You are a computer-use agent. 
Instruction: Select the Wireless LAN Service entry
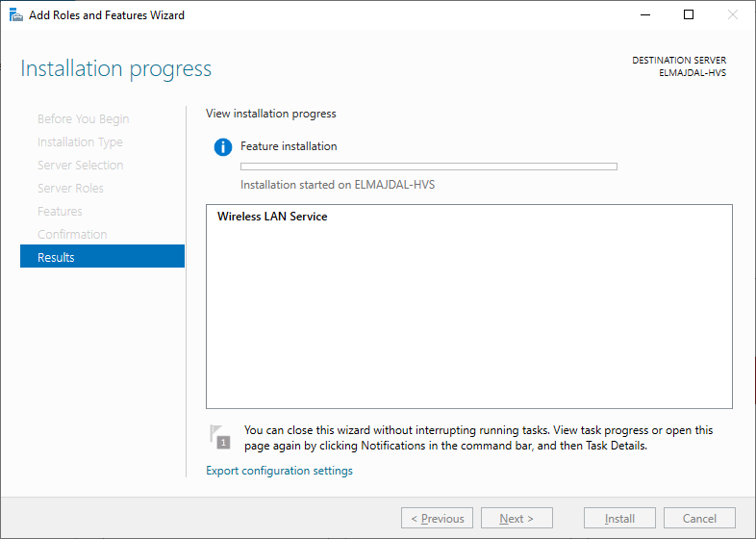point(272,217)
